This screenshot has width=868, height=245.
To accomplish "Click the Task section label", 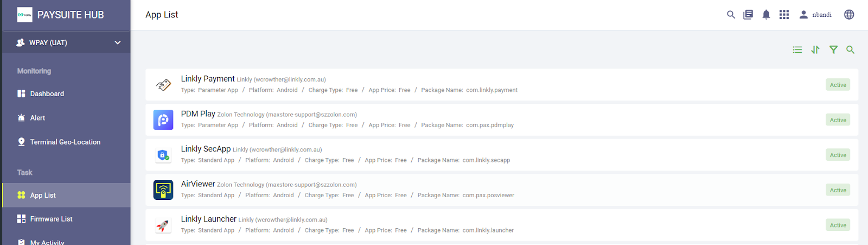I will pyautogui.click(x=25, y=172).
